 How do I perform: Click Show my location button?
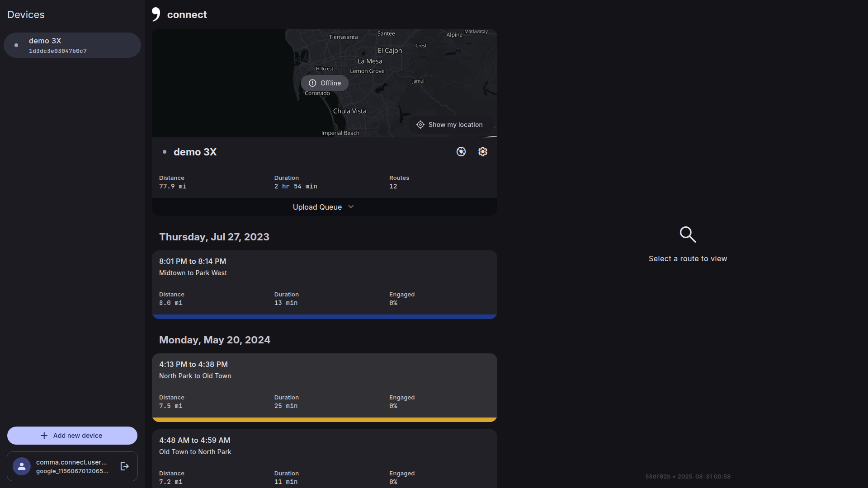tap(450, 125)
